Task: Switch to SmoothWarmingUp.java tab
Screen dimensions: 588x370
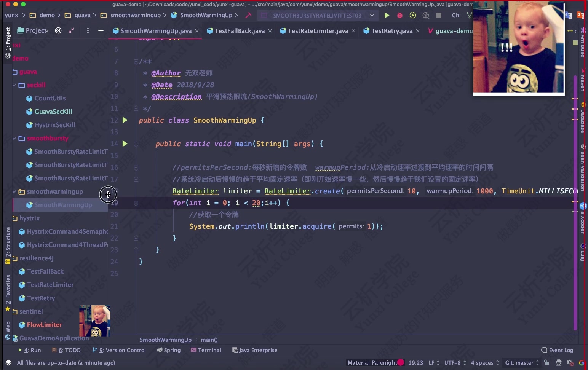Action: pyautogui.click(x=156, y=31)
